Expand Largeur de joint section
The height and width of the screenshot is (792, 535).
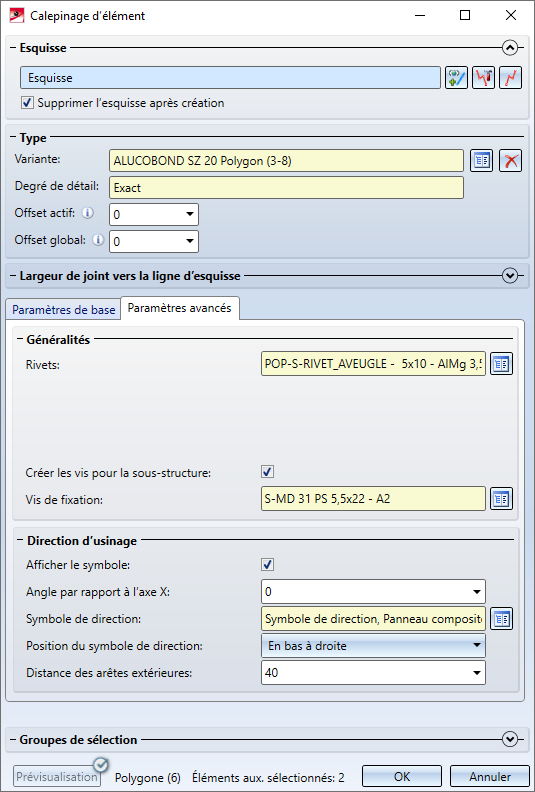coord(510,276)
